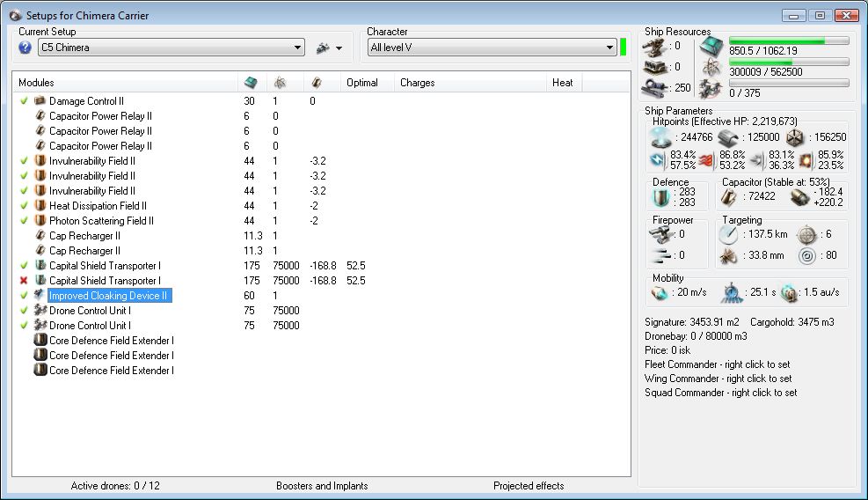Activate the offline second Capital Shield Transporter I
The width and height of the screenshot is (868, 500).
pyautogui.click(x=24, y=281)
